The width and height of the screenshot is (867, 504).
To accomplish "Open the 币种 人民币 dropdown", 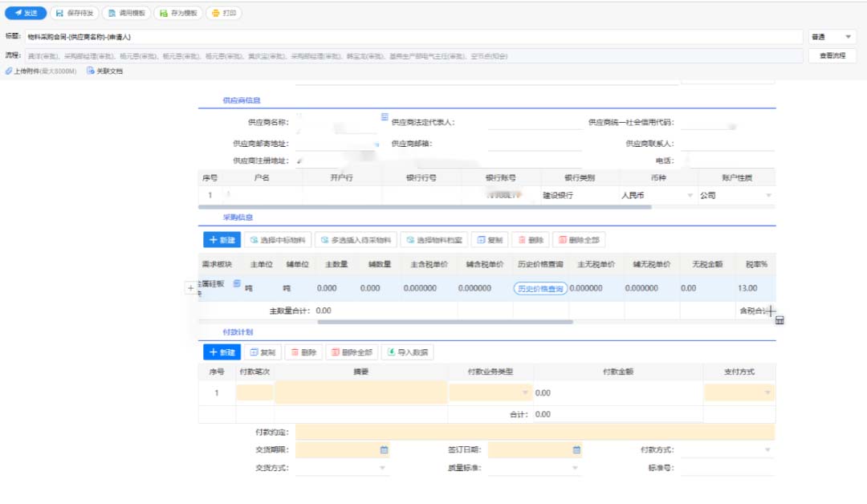I will coord(690,196).
